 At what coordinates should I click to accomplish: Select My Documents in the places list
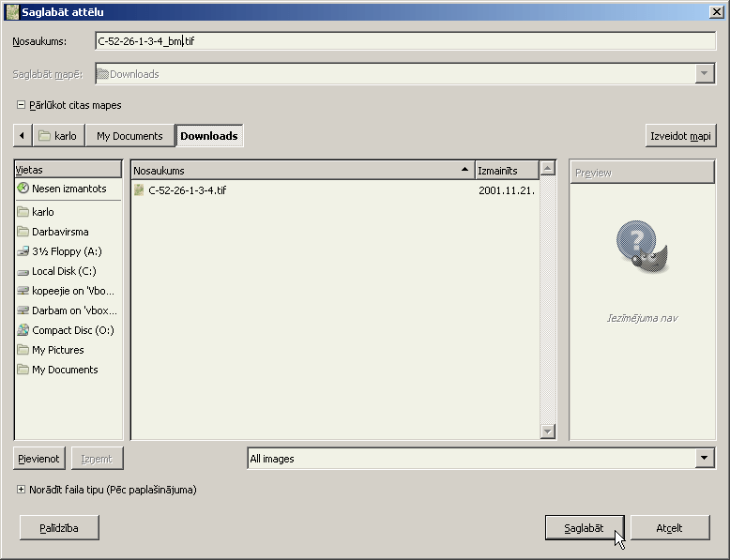click(x=68, y=370)
